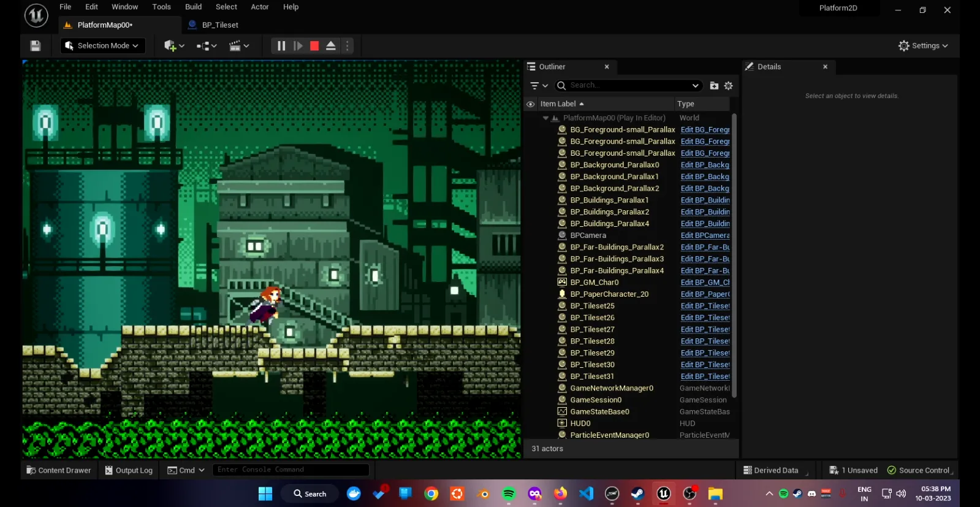
Task: Click the console command input field
Action: coord(291,470)
